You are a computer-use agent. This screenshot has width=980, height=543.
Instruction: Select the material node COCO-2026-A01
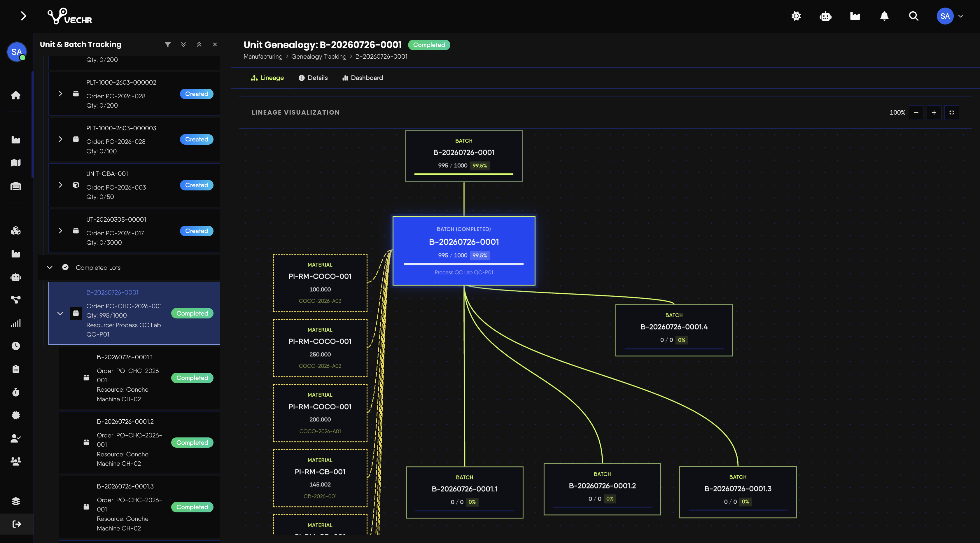[x=320, y=413]
